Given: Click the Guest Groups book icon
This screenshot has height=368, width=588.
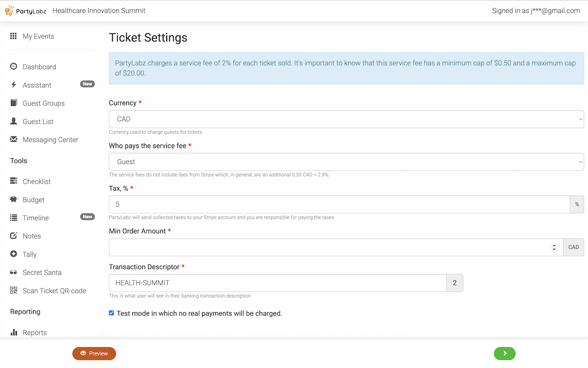Looking at the screenshot, I should [x=13, y=103].
